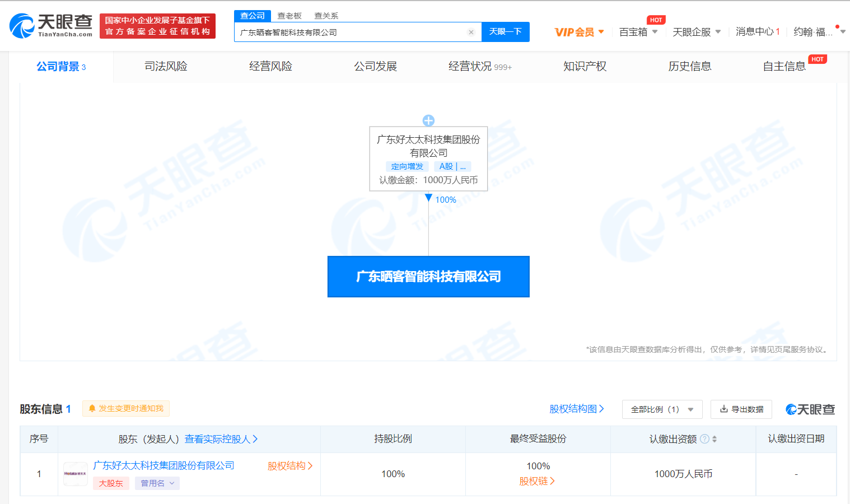Click the 1000万人民币 cell in table
This screenshot has height=504, width=850.
[x=683, y=474]
